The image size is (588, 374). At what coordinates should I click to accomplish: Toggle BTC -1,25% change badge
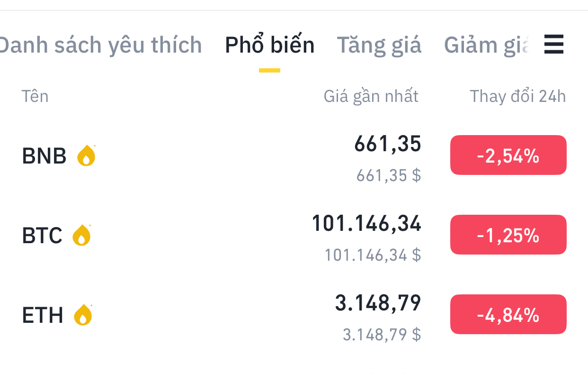[x=508, y=235]
